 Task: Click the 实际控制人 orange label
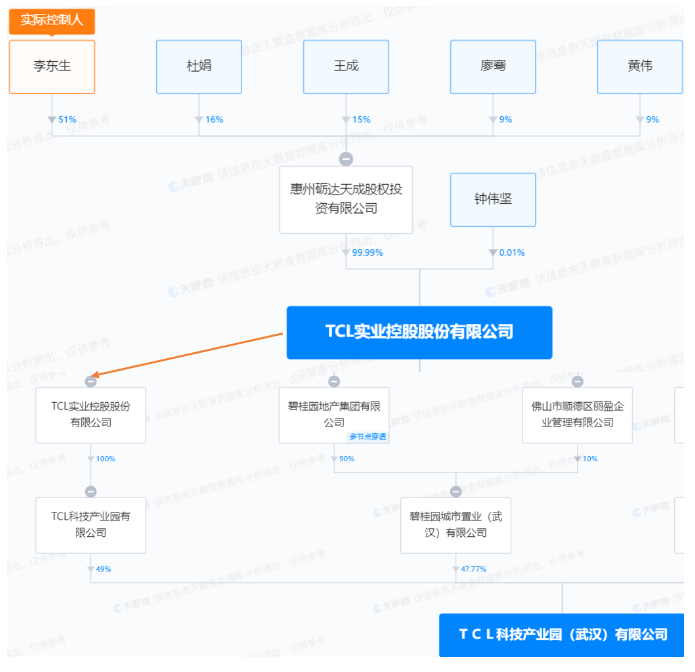tap(52, 20)
